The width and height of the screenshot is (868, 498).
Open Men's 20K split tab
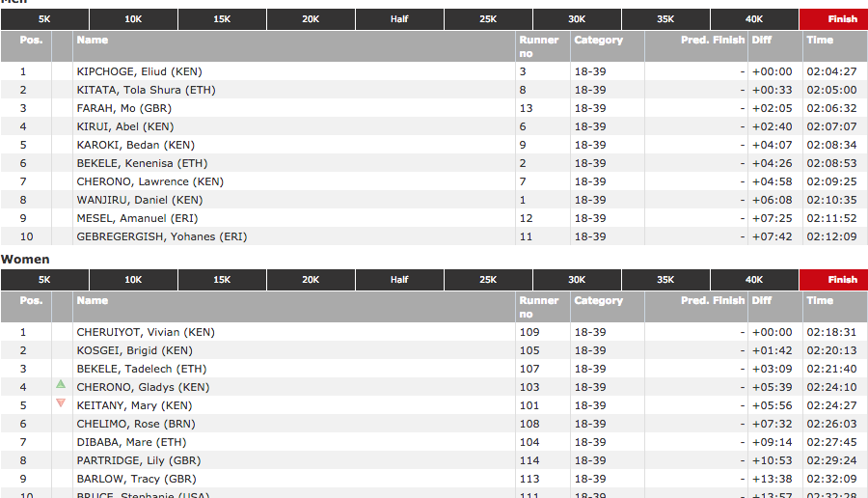click(x=311, y=19)
